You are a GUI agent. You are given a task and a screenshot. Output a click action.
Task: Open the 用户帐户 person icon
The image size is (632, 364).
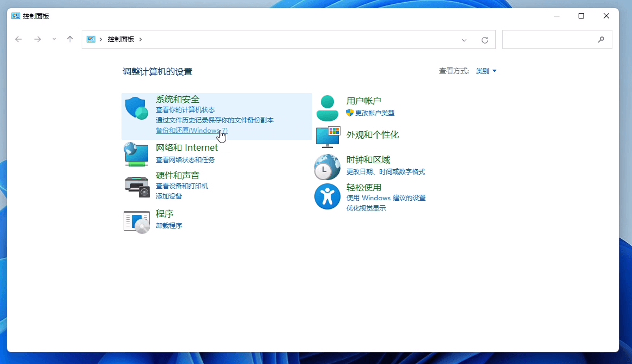click(x=327, y=108)
